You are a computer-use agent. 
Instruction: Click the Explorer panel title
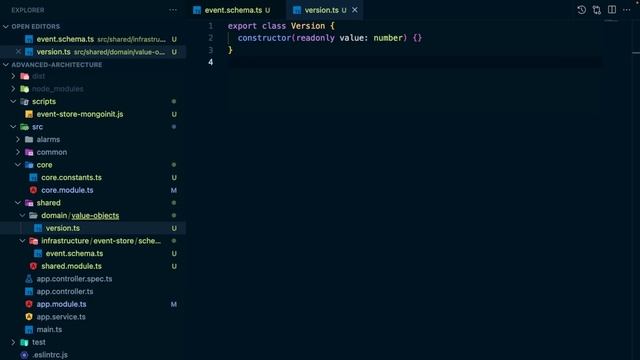[x=28, y=10]
